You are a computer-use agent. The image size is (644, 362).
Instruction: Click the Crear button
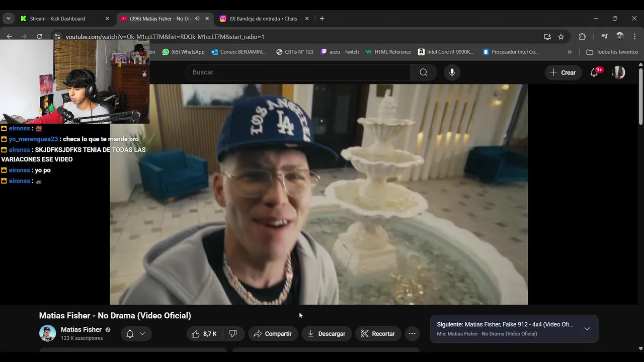point(563,72)
